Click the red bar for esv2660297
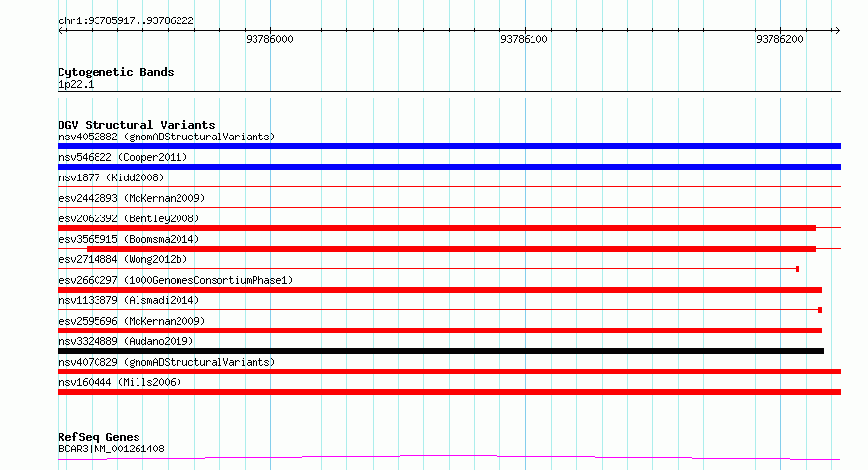The width and height of the screenshot is (868, 470). [440, 290]
